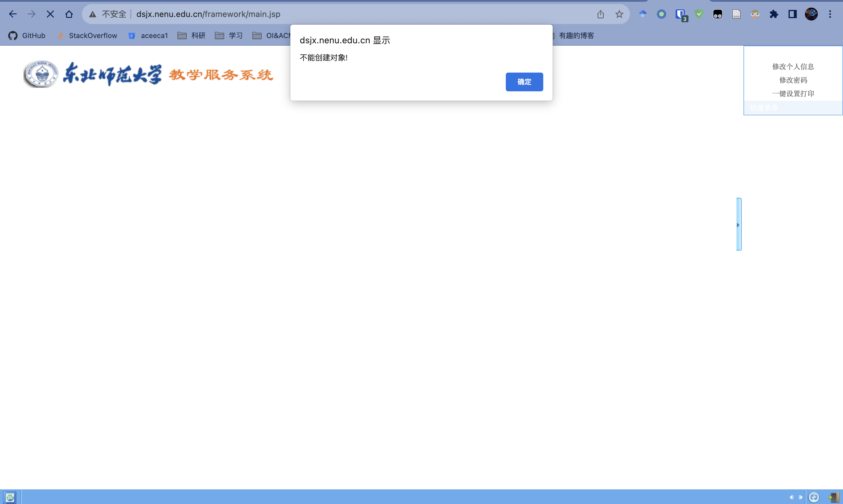This screenshot has height=504, width=843.
Task: Select 修改个人信息 in the quick menu
Action: coord(793,66)
